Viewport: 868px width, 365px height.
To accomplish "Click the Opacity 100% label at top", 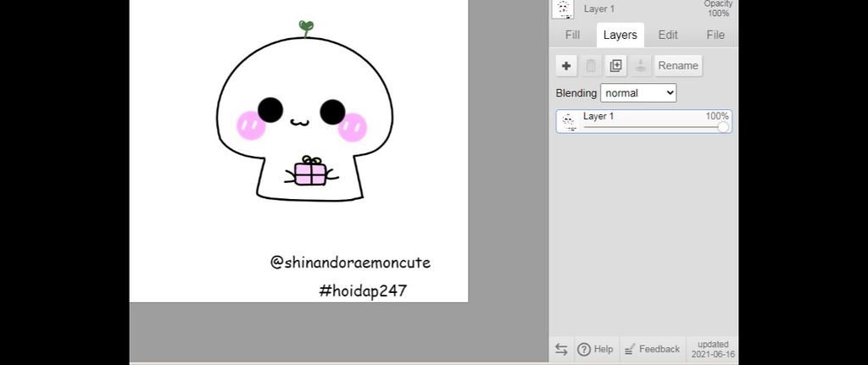I will pos(719,8).
